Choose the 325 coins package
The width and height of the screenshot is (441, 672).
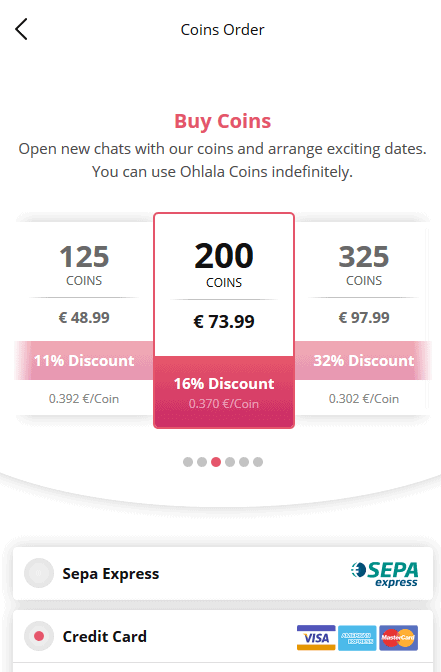click(x=363, y=318)
